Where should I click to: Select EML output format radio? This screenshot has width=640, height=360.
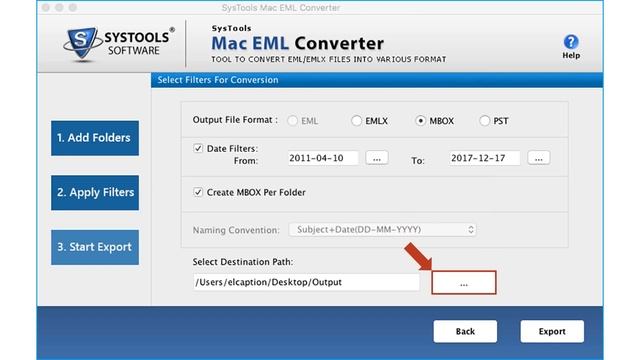[x=292, y=121]
